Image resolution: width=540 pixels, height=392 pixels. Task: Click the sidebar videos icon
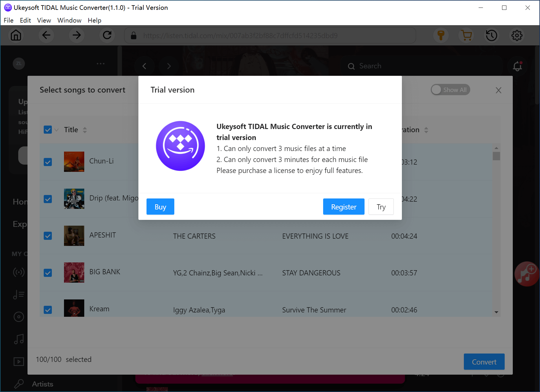[19, 361]
